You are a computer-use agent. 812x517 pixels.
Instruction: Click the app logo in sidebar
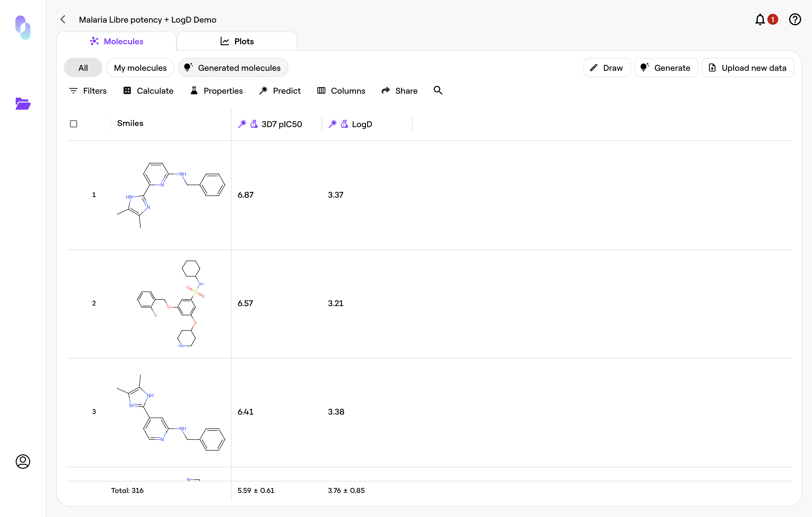pyautogui.click(x=23, y=28)
